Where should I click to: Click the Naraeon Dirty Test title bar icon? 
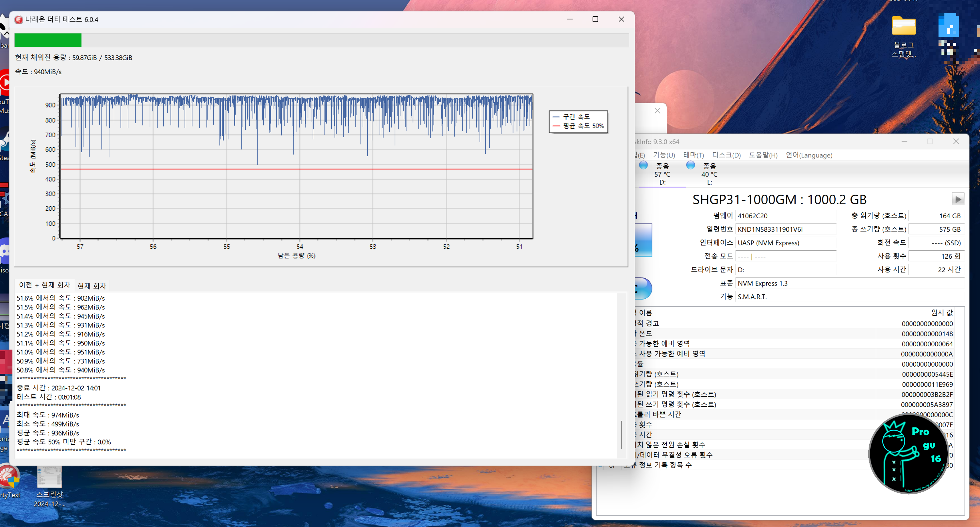[18, 19]
